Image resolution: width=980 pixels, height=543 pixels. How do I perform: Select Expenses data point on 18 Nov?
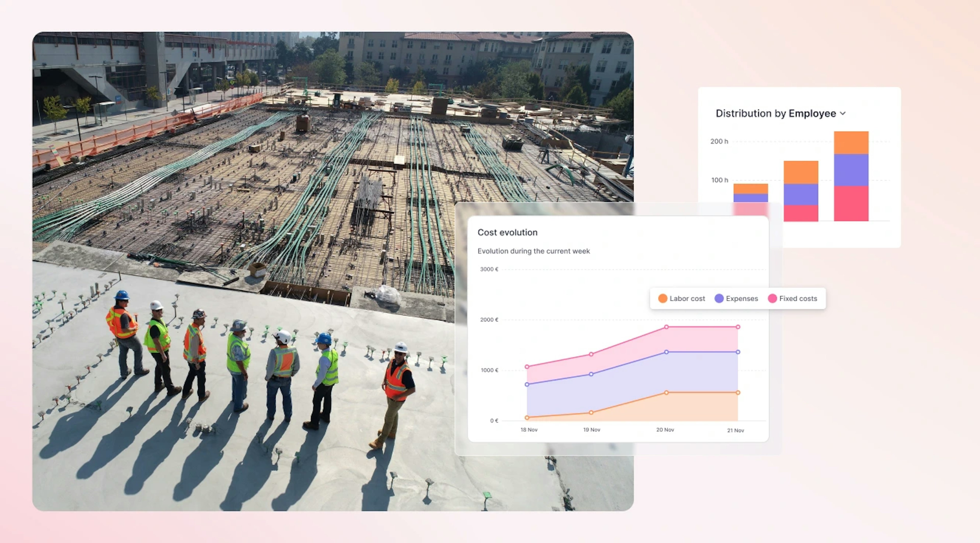click(x=527, y=385)
